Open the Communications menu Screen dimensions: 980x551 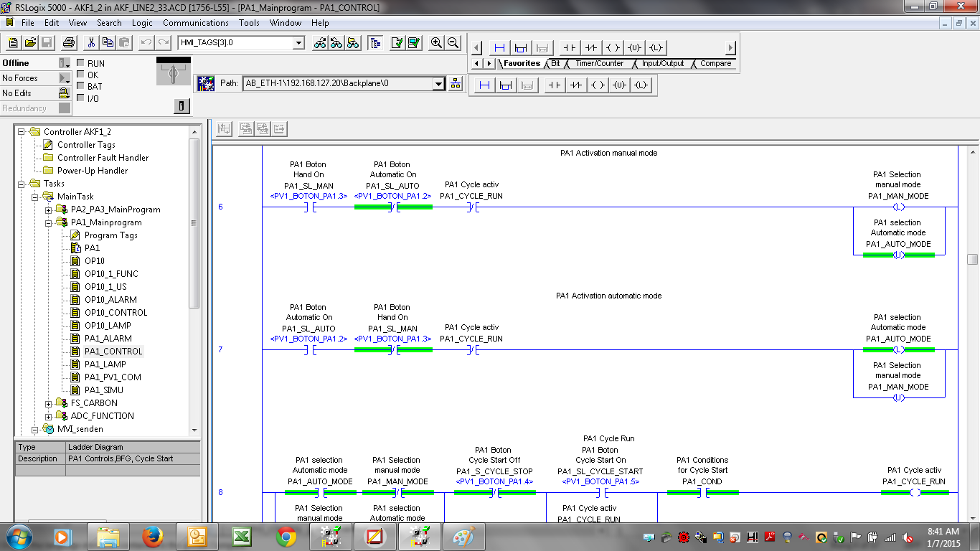(196, 23)
